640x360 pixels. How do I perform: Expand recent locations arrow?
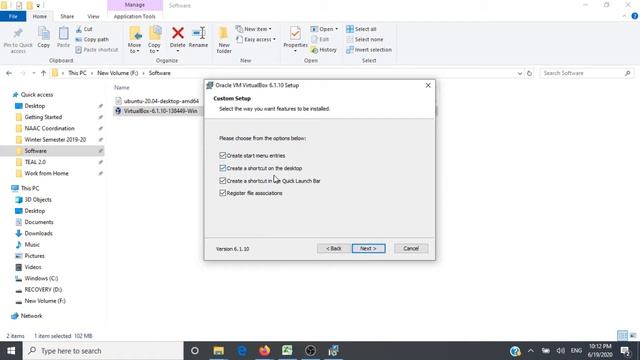[x=33, y=73]
